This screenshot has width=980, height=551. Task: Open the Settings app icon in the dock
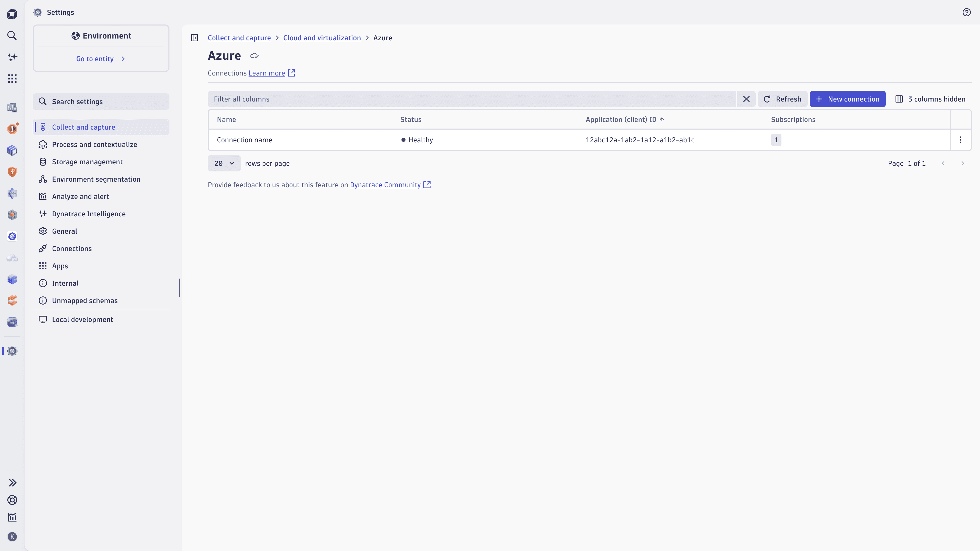coord(12,351)
